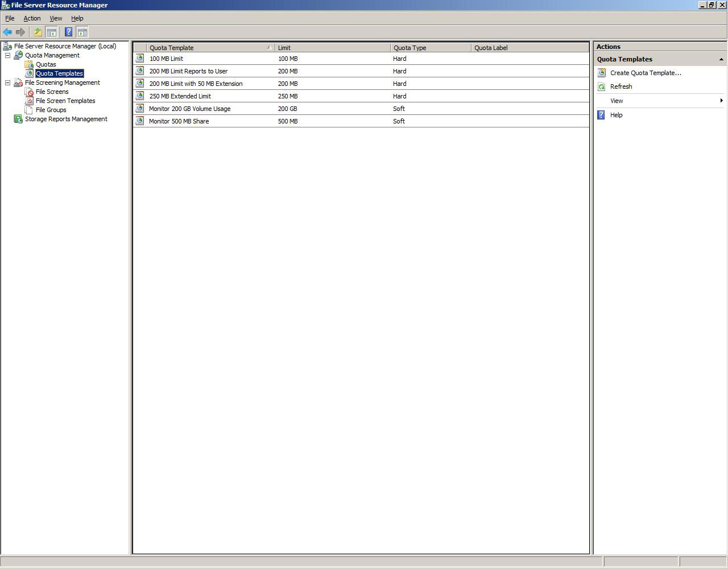The image size is (728, 569).
Task: Select the 100 MB Limit template name
Action: (166, 59)
